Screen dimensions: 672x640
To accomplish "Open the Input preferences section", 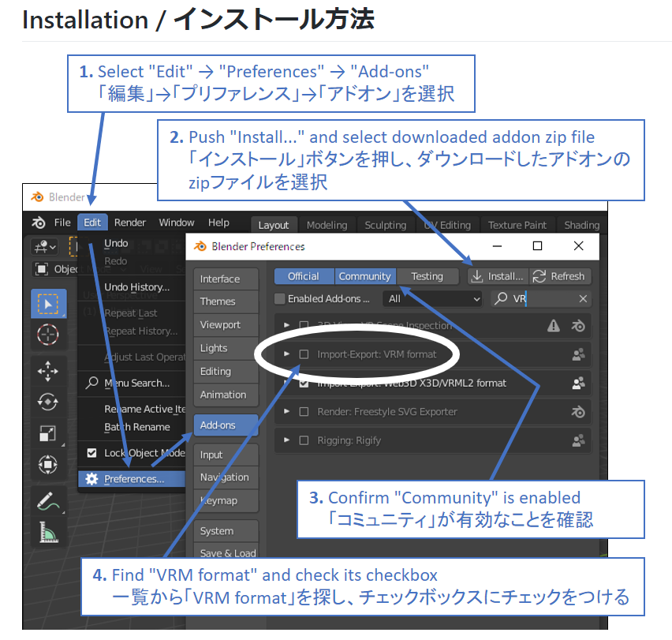I will click(226, 455).
